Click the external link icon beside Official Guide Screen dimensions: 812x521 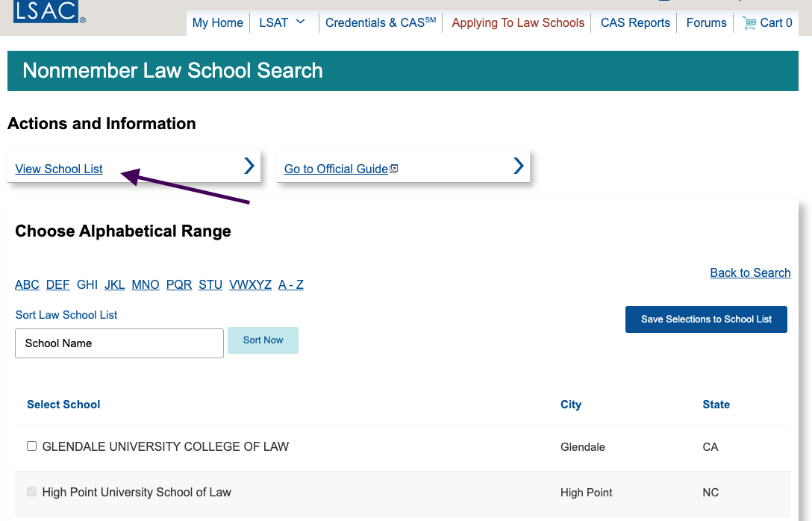pyautogui.click(x=392, y=169)
